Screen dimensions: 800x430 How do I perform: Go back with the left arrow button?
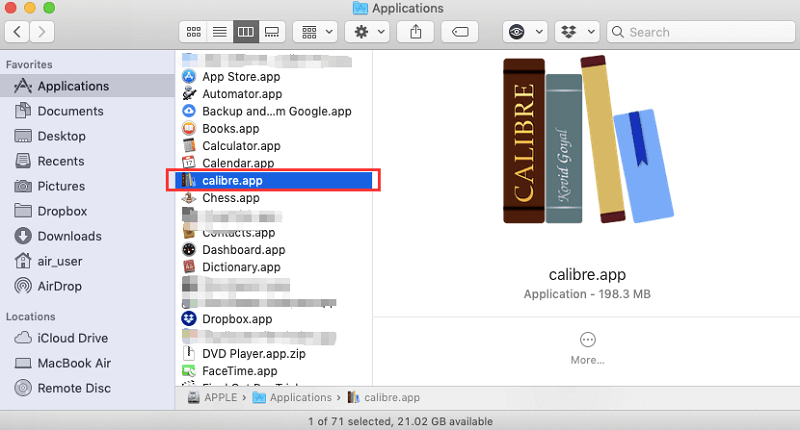pos(17,32)
